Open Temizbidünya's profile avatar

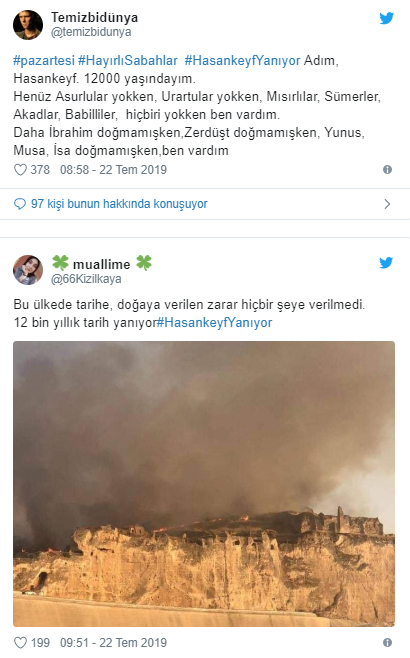click(28, 25)
